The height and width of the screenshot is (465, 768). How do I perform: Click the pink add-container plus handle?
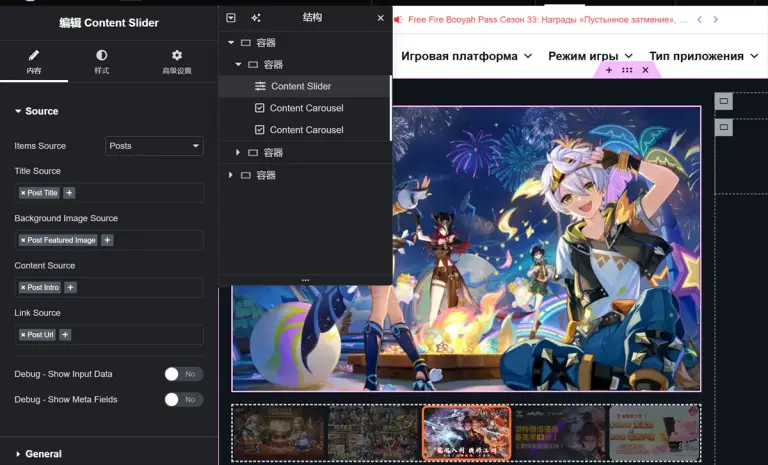click(x=609, y=70)
